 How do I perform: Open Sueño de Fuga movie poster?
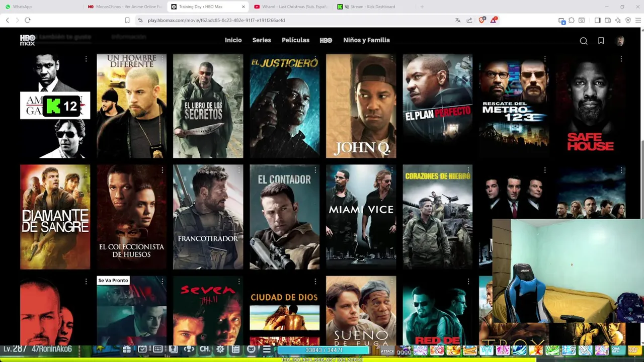click(361, 310)
